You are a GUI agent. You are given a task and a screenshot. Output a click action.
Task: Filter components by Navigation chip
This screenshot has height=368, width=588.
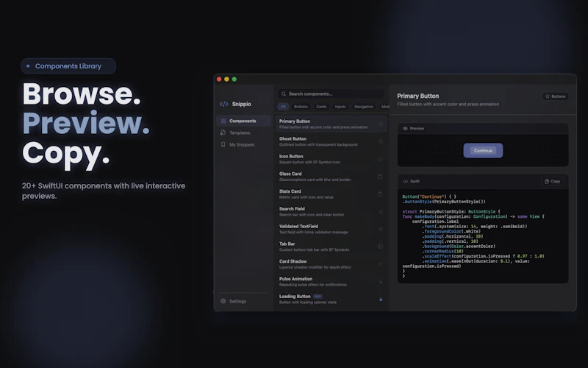(364, 107)
